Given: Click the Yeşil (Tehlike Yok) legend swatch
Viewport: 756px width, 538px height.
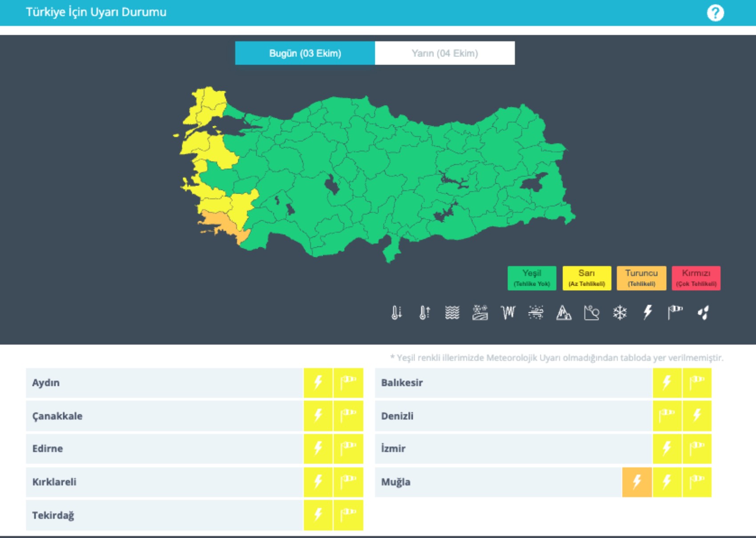Looking at the screenshot, I should click(532, 278).
